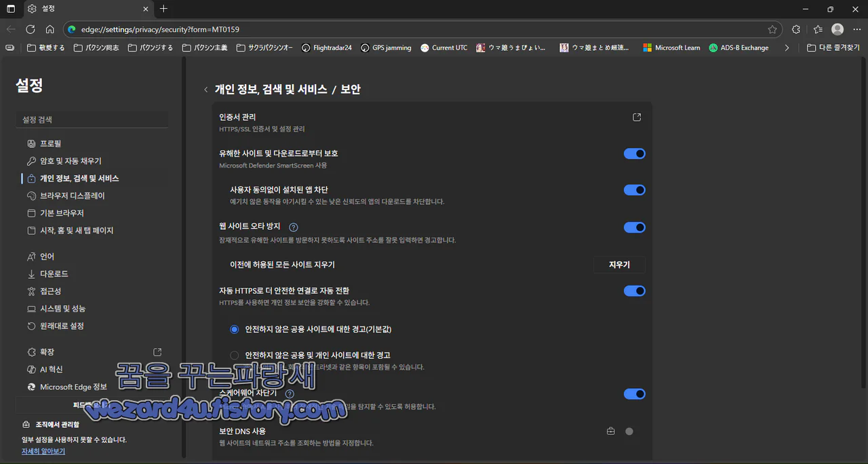Open the Settings and more menu
This screenshot has height=464, width=868.
(856, 29)
